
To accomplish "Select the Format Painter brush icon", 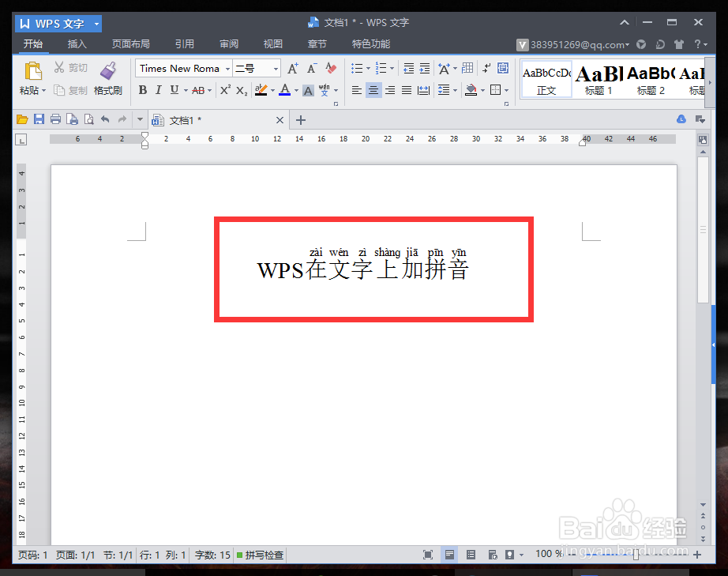I will [x=108, y=70].
